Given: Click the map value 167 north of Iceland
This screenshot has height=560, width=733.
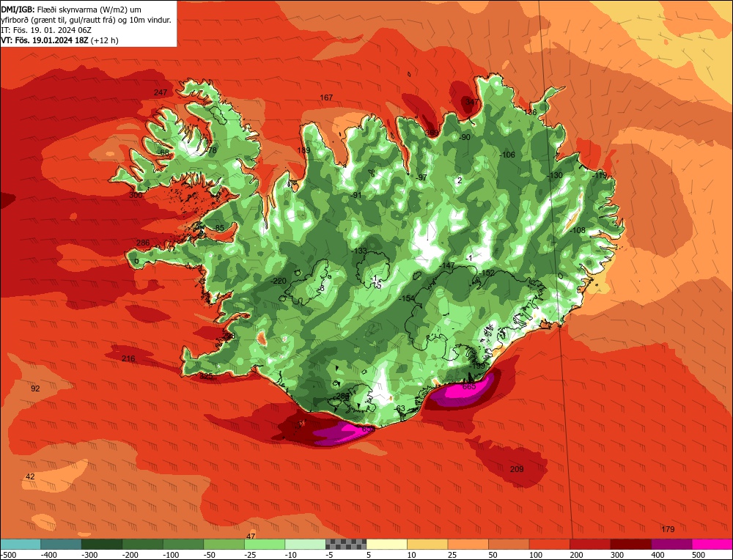Looking at the screenshot, I should [326, 97].
